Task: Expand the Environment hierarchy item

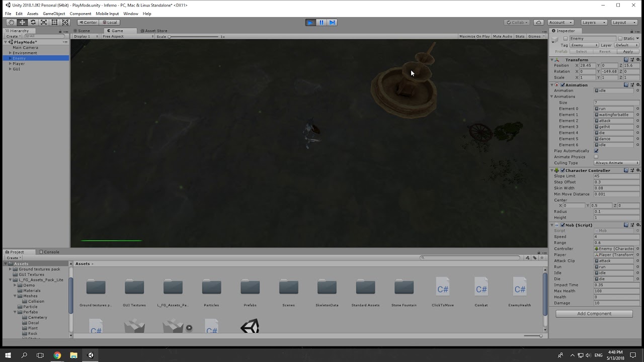Action: tap(10, 53)
